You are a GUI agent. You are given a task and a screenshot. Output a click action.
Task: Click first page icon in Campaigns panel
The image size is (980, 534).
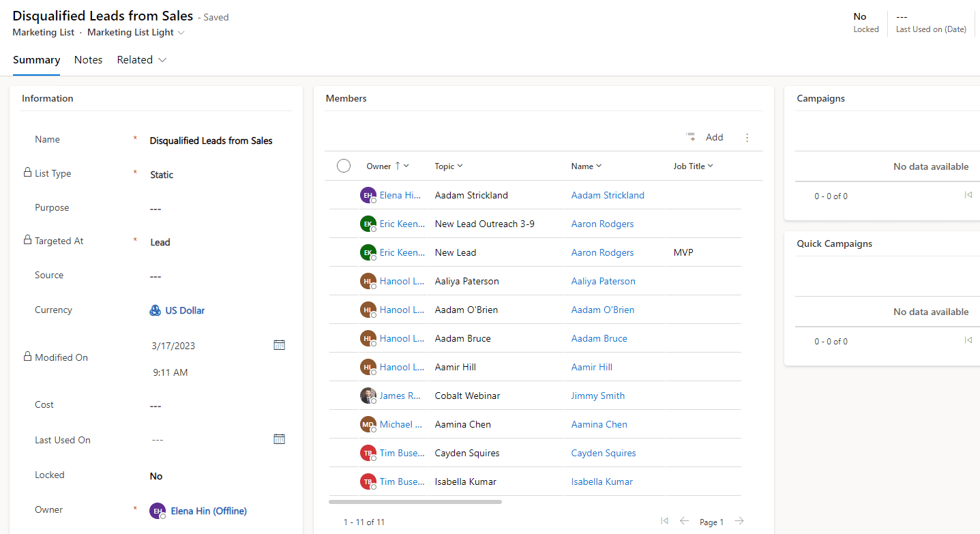point(968,194)
